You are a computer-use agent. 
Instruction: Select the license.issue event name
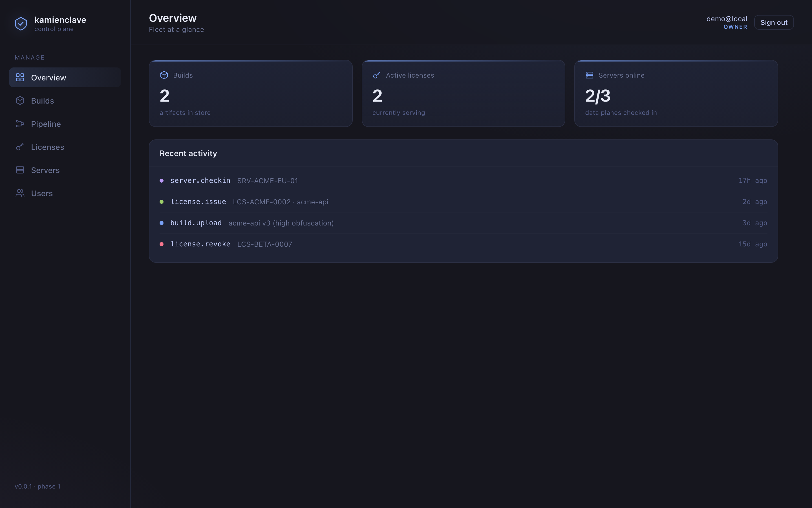point(198,202)
